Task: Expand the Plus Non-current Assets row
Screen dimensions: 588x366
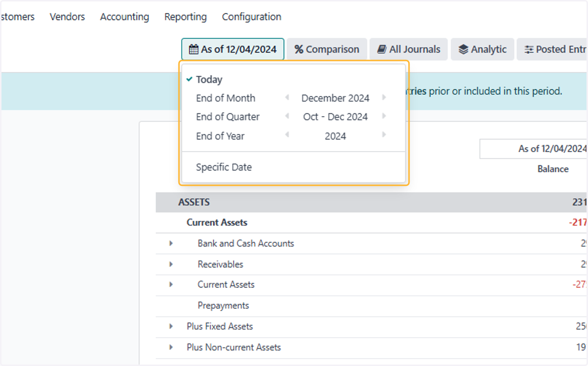Action: point(171,347)
